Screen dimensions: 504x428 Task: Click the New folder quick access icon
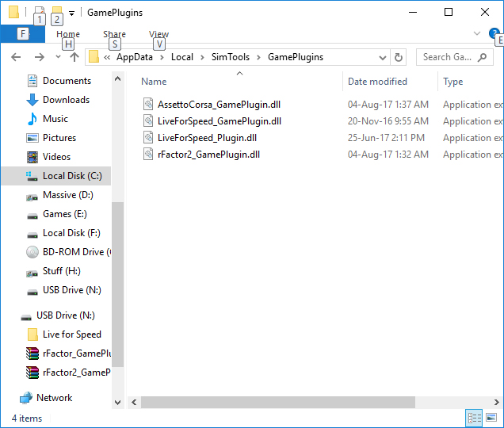(56, 12)
